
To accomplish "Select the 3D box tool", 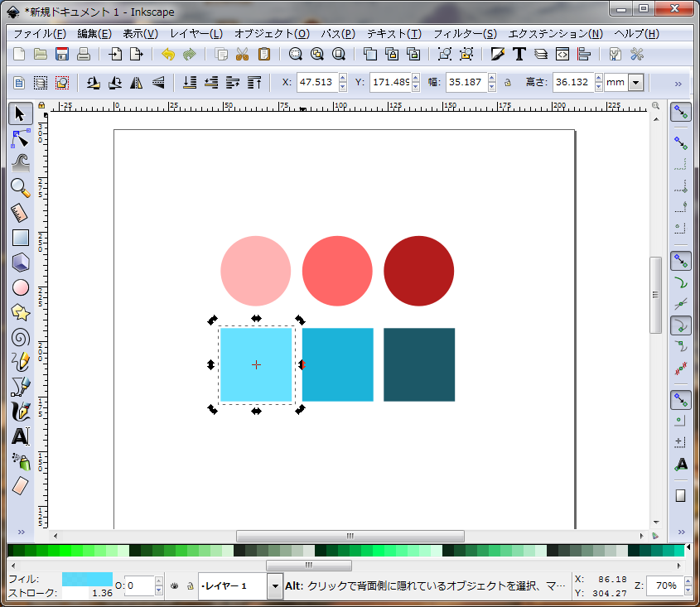I will pos(20,263).
